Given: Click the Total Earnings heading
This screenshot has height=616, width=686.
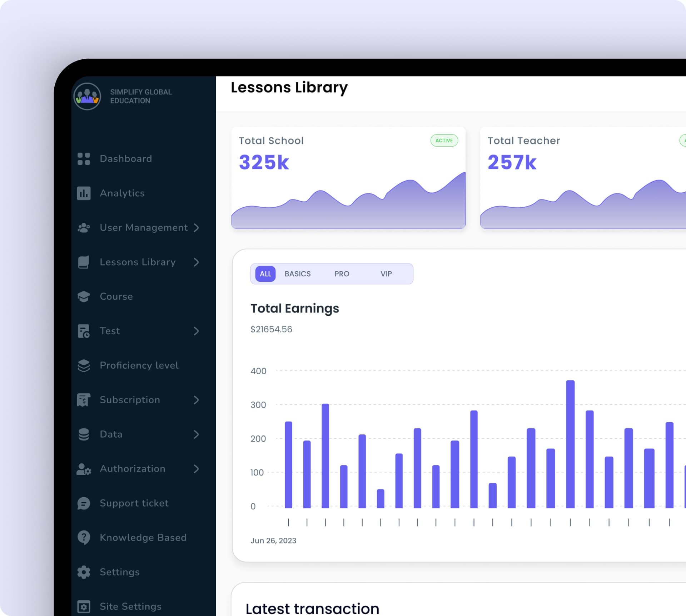Looking at the screenshot, I should (295, 309).
